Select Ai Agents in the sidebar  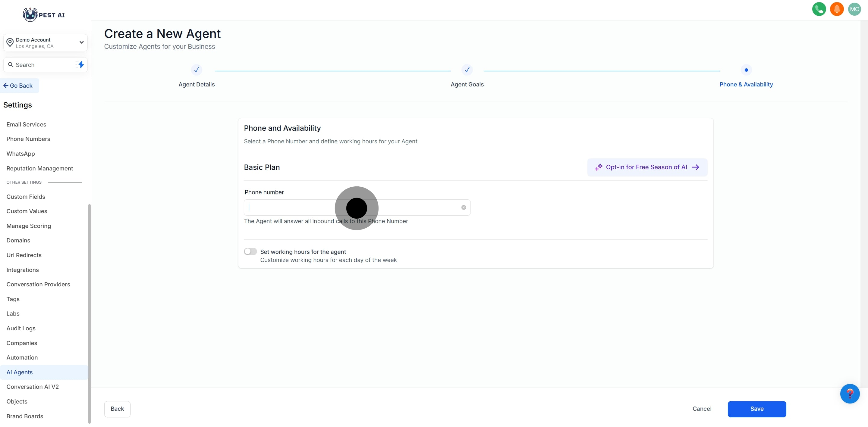click(20, 372)
